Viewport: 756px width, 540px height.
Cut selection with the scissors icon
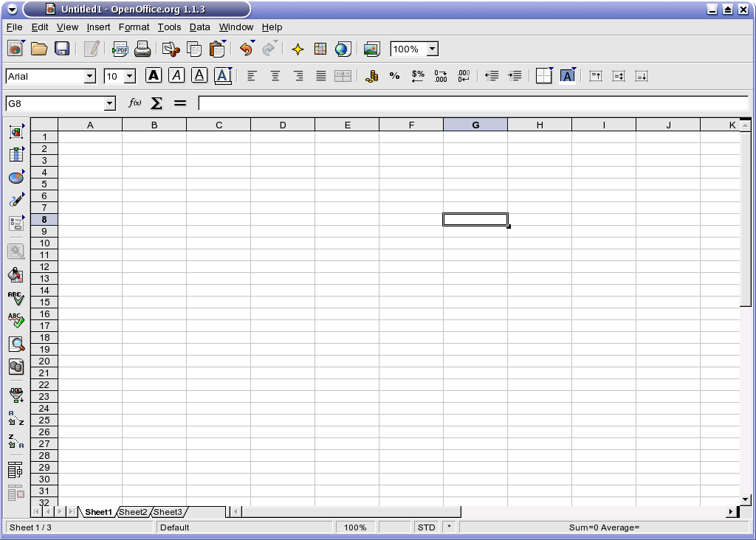[171, 49]
